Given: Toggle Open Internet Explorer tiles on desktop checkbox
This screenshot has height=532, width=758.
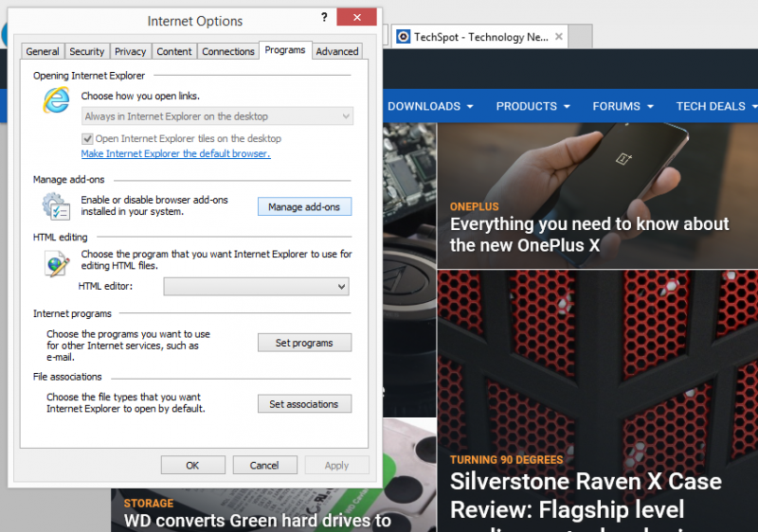Looking at the screenshot, I should 87,139.
